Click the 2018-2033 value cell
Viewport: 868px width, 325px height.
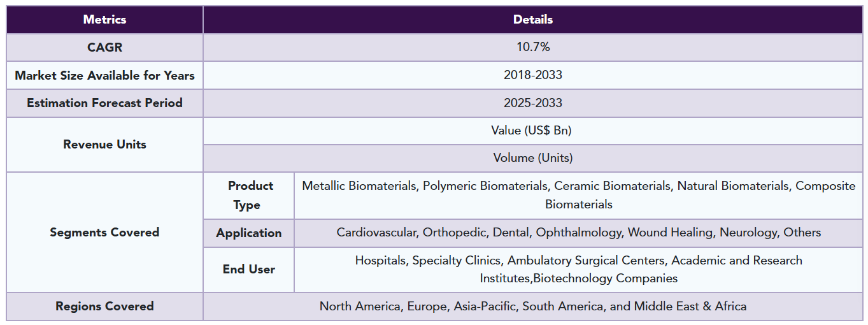tap(533, 75)
